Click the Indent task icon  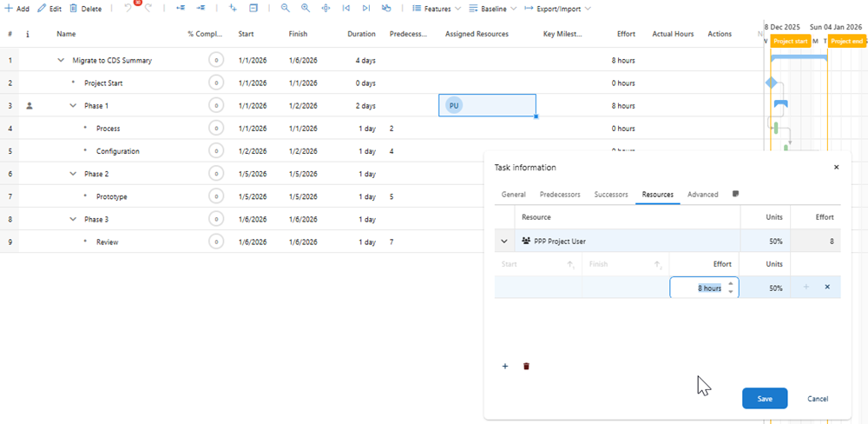pos(201,8)
